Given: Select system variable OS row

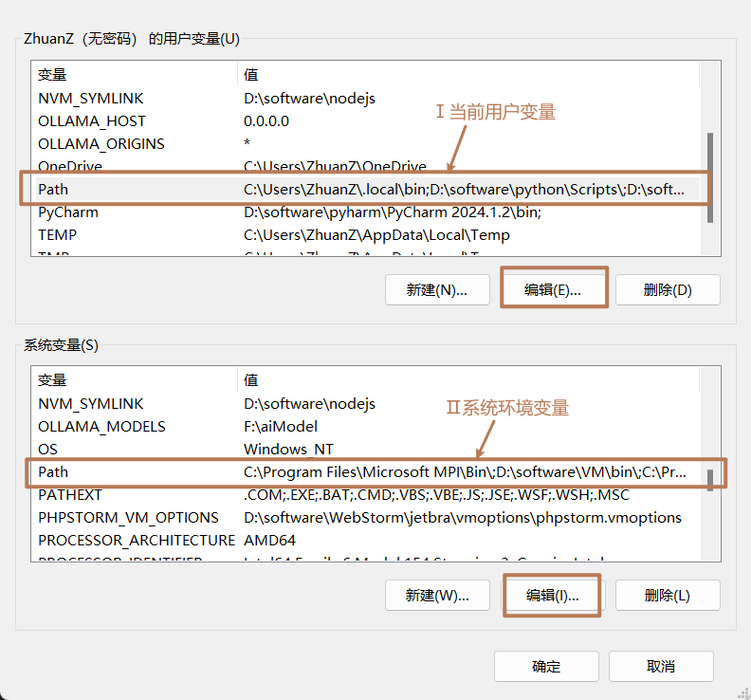Looking at the screenshot, I should click(x=368, y=449).
